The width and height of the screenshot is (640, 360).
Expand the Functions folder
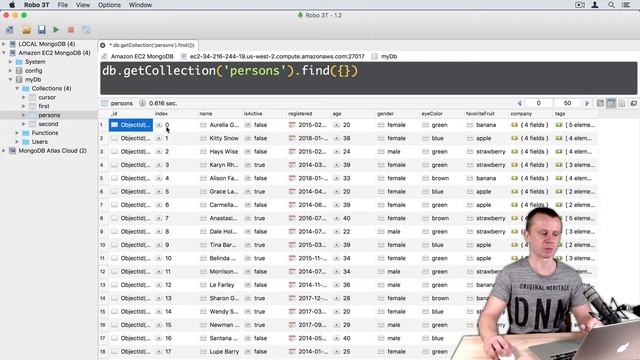pyautogui.click(x=17, y=133)
